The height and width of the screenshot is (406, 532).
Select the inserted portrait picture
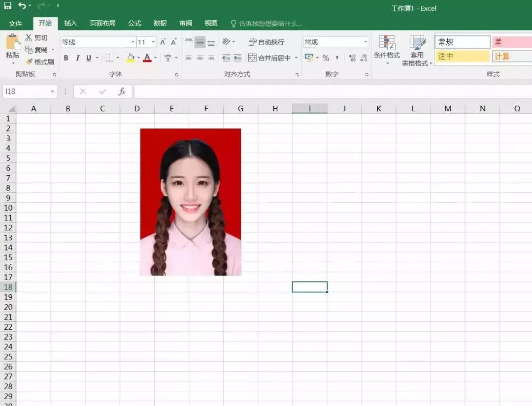191,202
